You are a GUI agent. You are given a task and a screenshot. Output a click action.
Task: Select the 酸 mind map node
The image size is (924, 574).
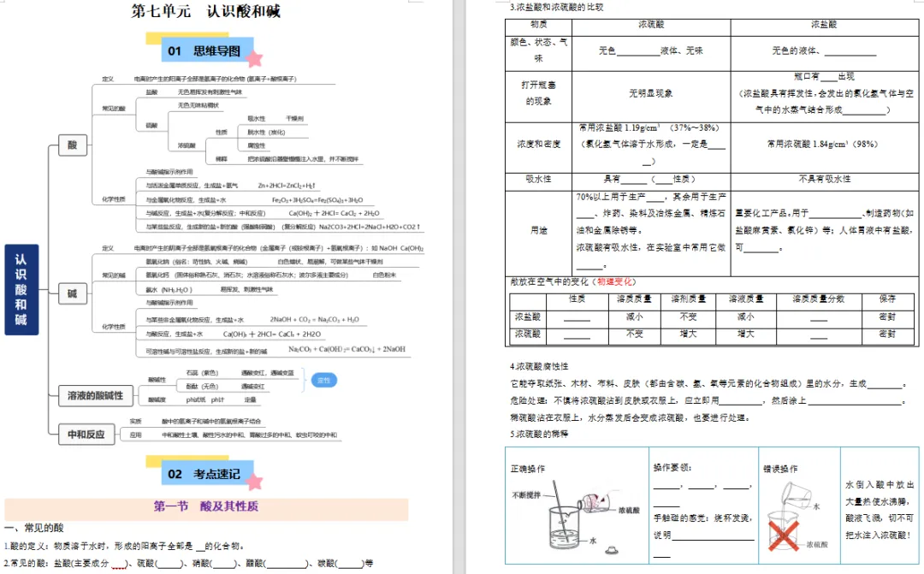pos(73,145)
